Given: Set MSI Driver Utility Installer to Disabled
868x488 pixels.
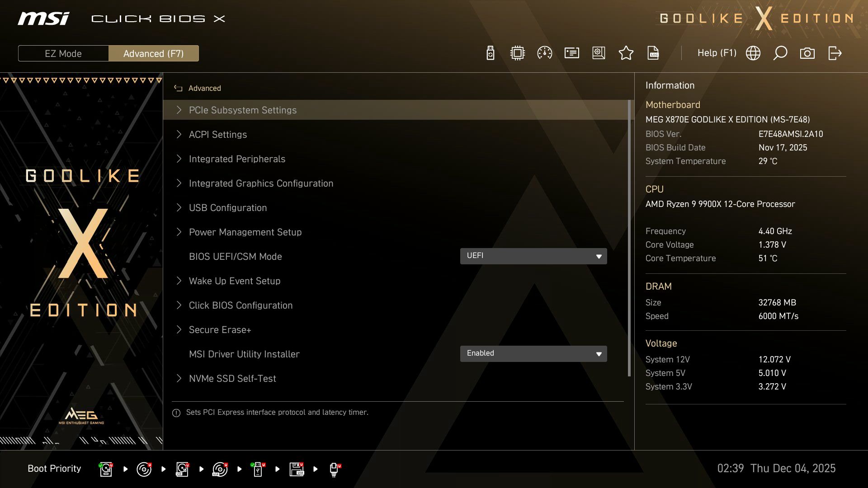Looking at the screenshot, I should pos(533,354).
